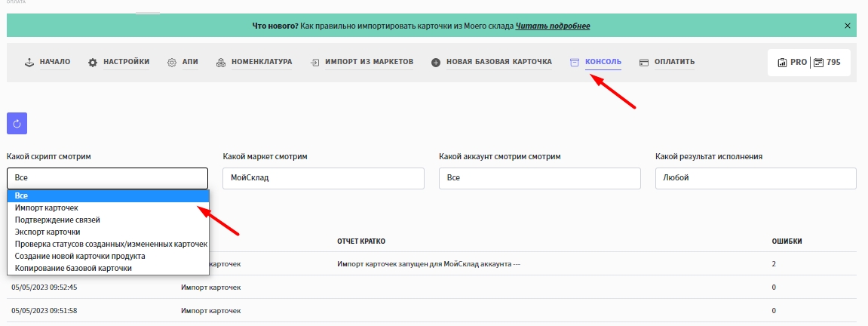Click the Импорт из маркетов icon
Screen dimensions: 868x326
314,63
